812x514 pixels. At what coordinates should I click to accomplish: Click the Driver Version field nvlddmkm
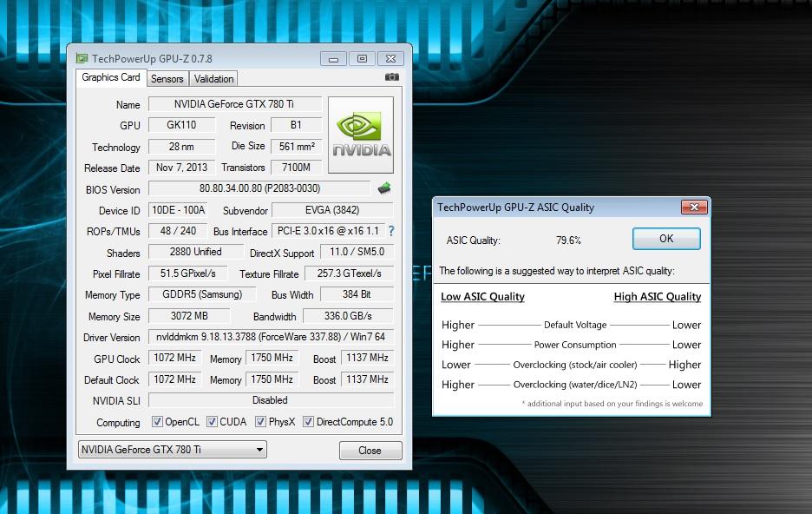(x=271, y=337)
